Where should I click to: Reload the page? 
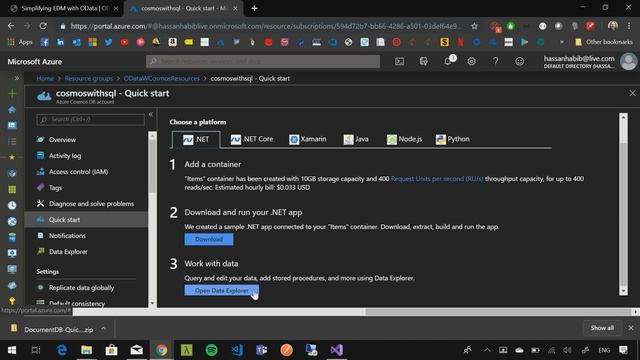43,26
